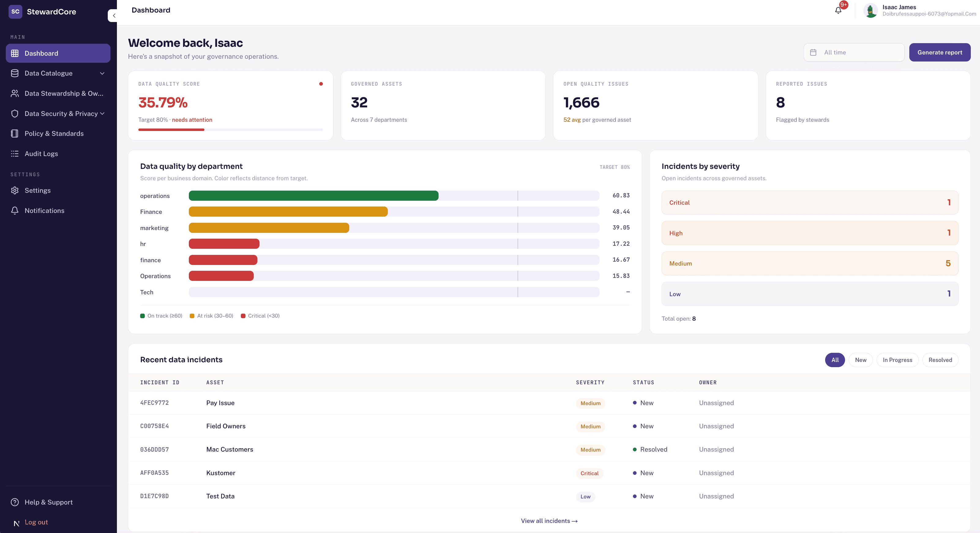Click the Data Stewardship users icon
The image size is (980, 533).
pyautogui.click(x=15, y=94)
